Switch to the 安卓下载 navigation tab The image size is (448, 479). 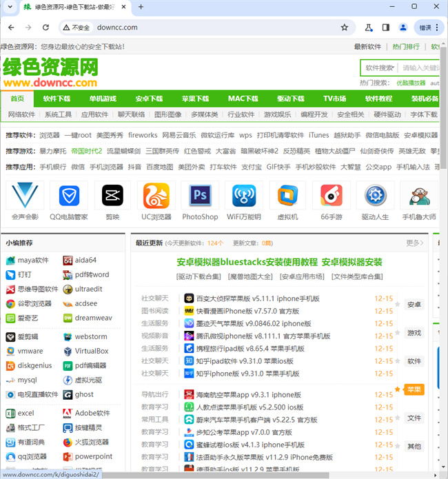coord(149,99)
